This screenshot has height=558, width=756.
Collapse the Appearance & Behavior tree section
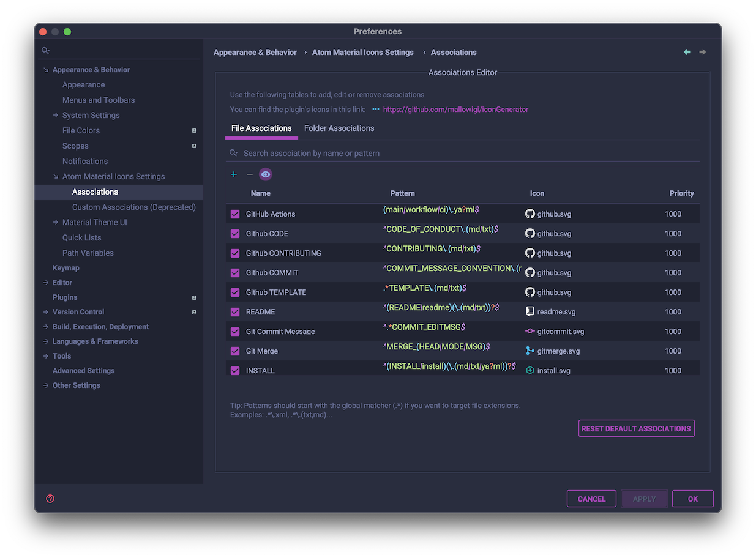coord(46,69)
